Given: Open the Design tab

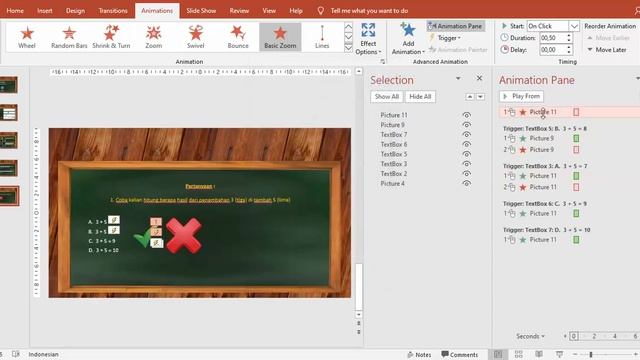Looking at the screenshot, I should 76,11.
